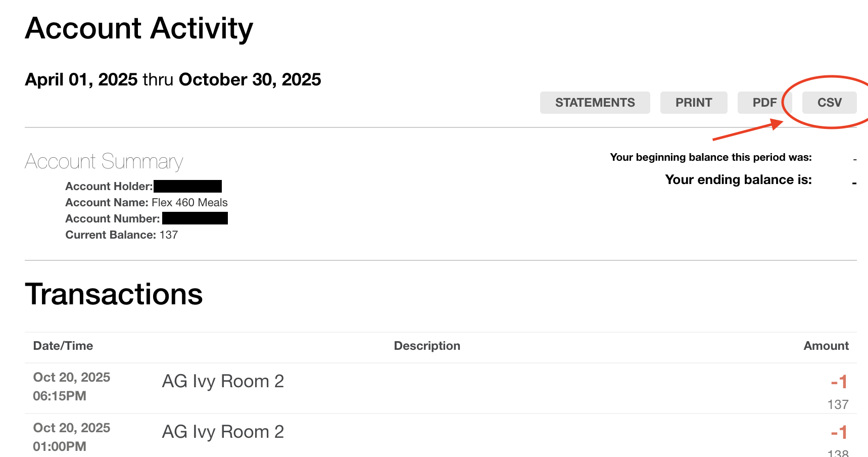The image size is (868, 457).
Task: Click the redacted Account Holder value
Action: tap(187, 187)
